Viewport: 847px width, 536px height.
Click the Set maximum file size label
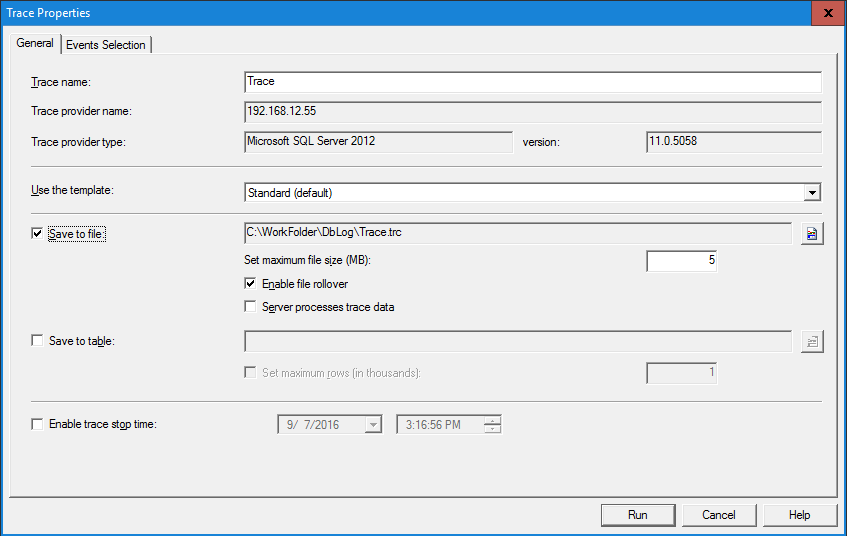pyautogui.click(x=307, y=260)
